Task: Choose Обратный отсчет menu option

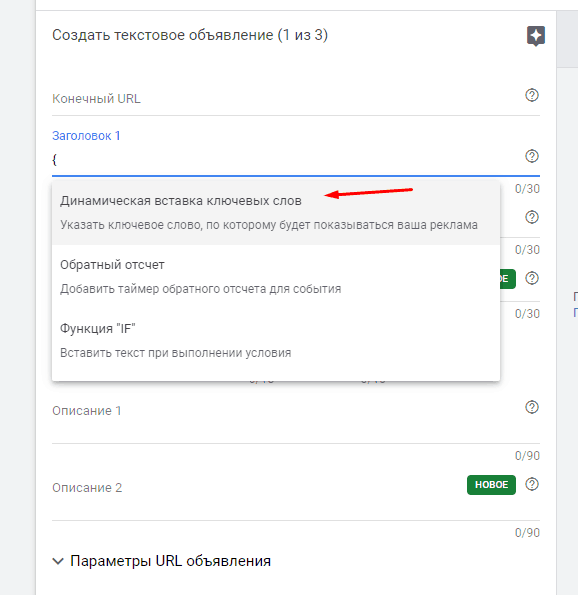Action: 276,276
